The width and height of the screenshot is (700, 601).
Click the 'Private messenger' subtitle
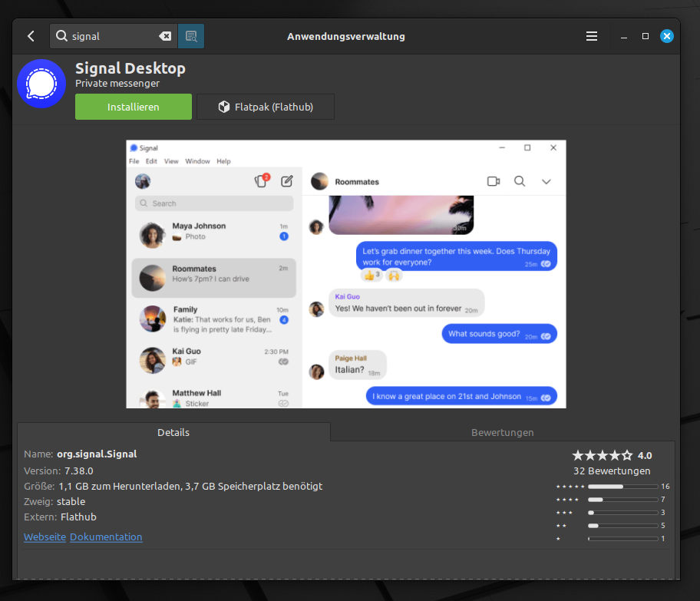click(117, 84)
